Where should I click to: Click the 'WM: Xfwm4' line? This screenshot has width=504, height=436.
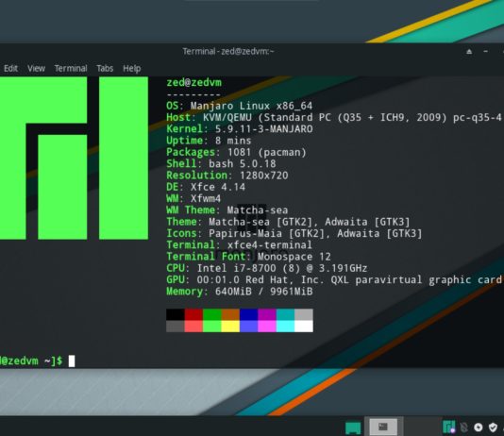tap(193, 198)
